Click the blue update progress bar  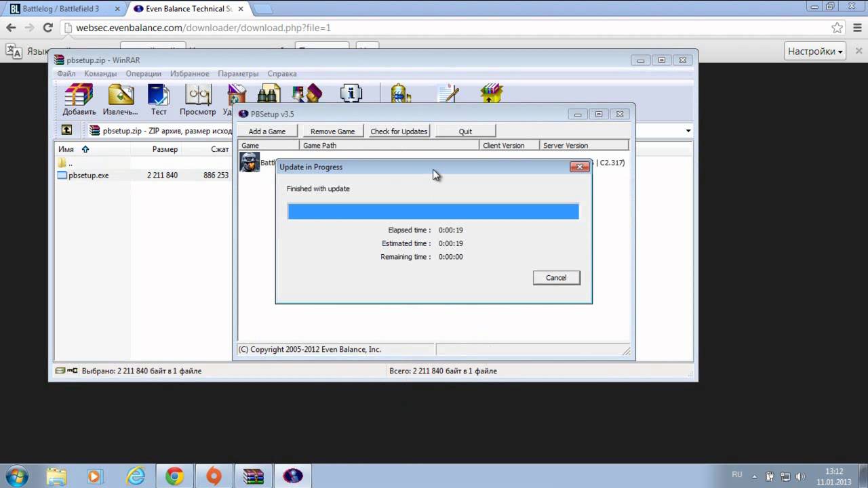point(433,211)
